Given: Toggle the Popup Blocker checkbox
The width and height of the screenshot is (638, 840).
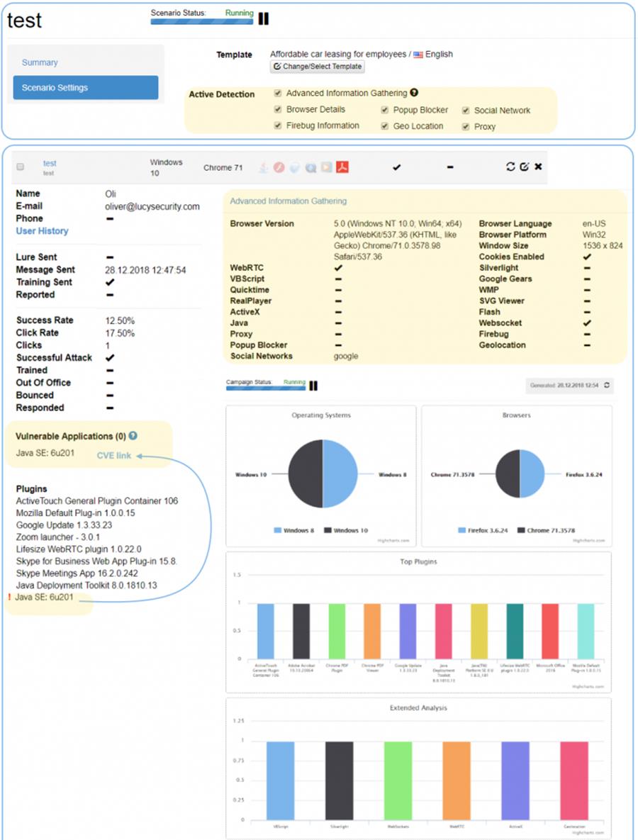Looking at the screenshot, I should pyautogui.click(x=385, y=110).
